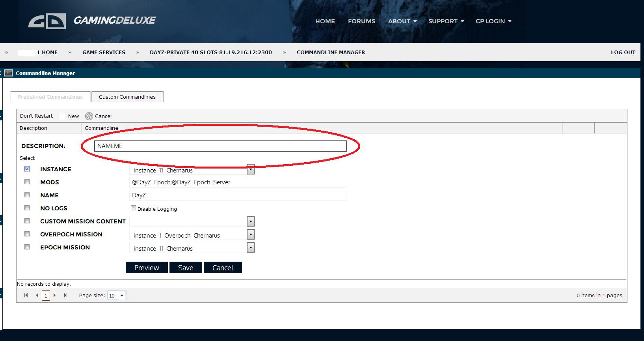644x341 pixels.
Task: Open the Page size dropdown
Action: [122, 296]
